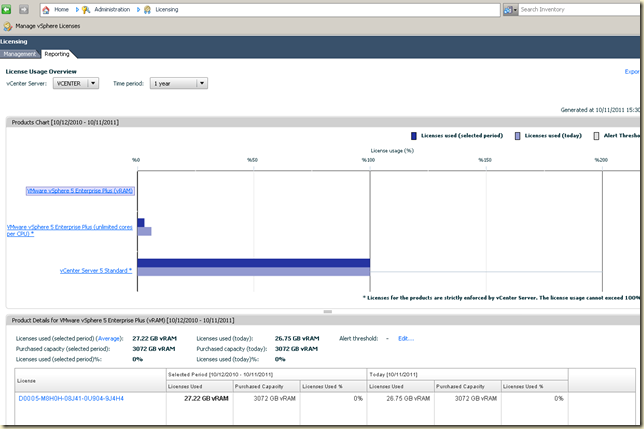The height and width of the screenshot is (429, 644).
Task: Click the Product Details panel header
Action: [x=323, y=320]
